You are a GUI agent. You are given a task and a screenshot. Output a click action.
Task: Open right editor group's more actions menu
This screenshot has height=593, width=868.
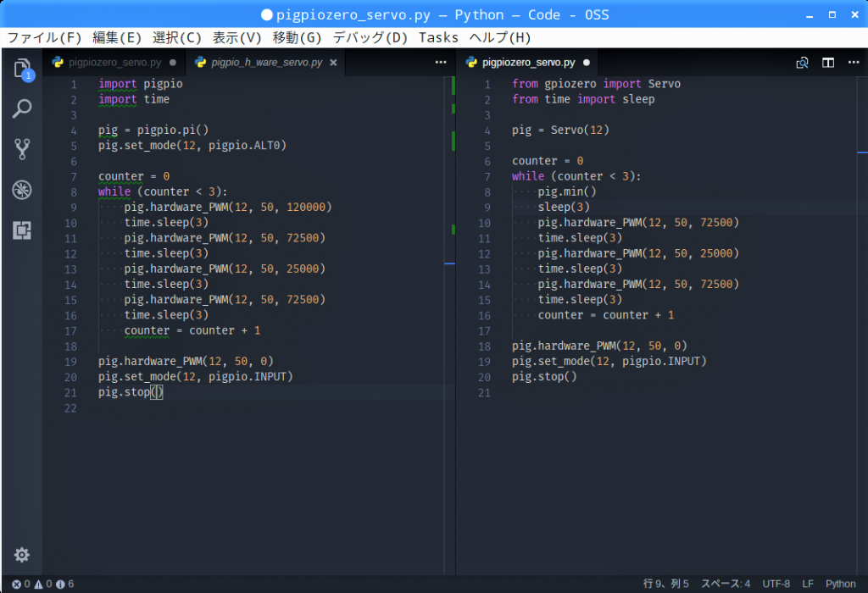point(854,63)
